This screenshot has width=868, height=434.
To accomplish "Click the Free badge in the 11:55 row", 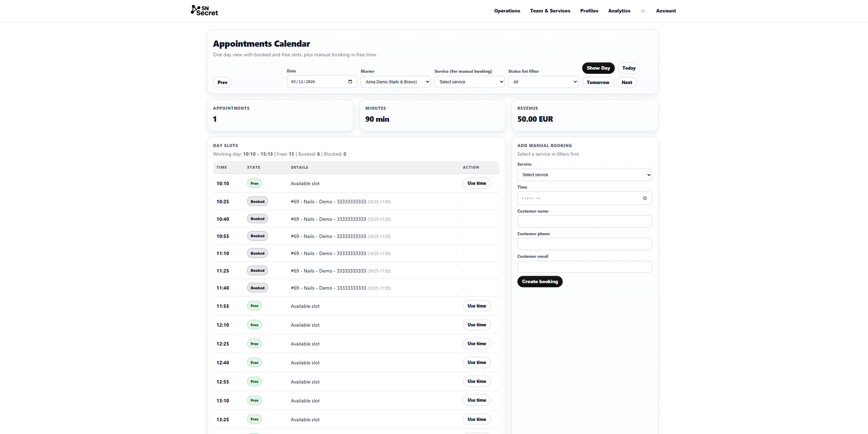I will (254, 306).
